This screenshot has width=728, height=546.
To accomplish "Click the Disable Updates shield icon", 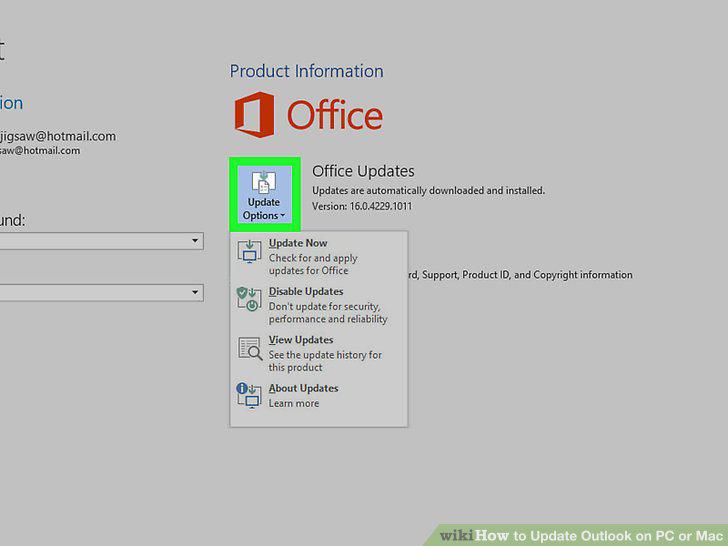I will [x=249, y=299].
